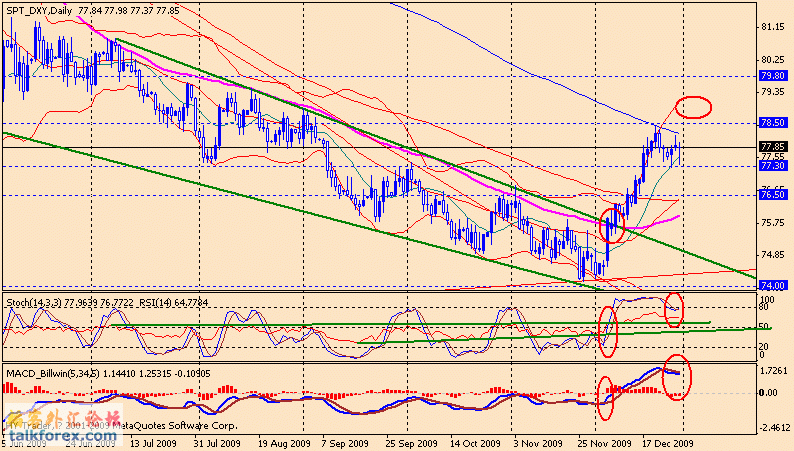The image size is (794, 451).
Task: Click the 79.35 price axis value
Action: click(x=773, y=92)
